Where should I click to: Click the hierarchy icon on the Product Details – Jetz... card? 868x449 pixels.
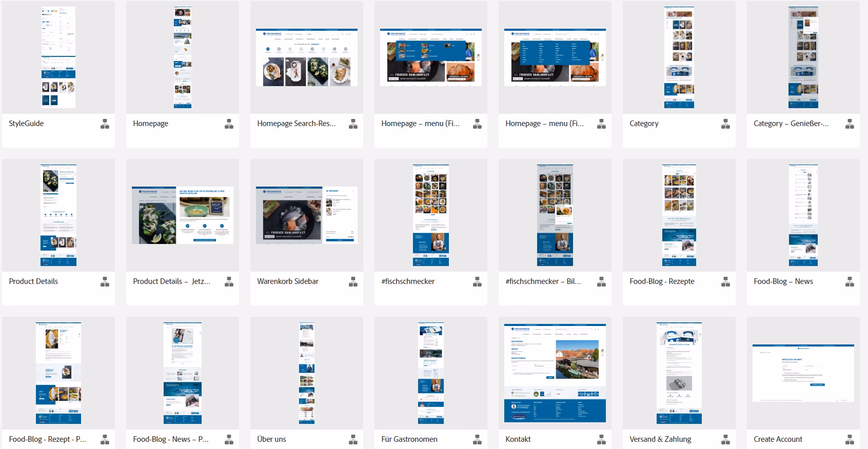tap(229, 281)
